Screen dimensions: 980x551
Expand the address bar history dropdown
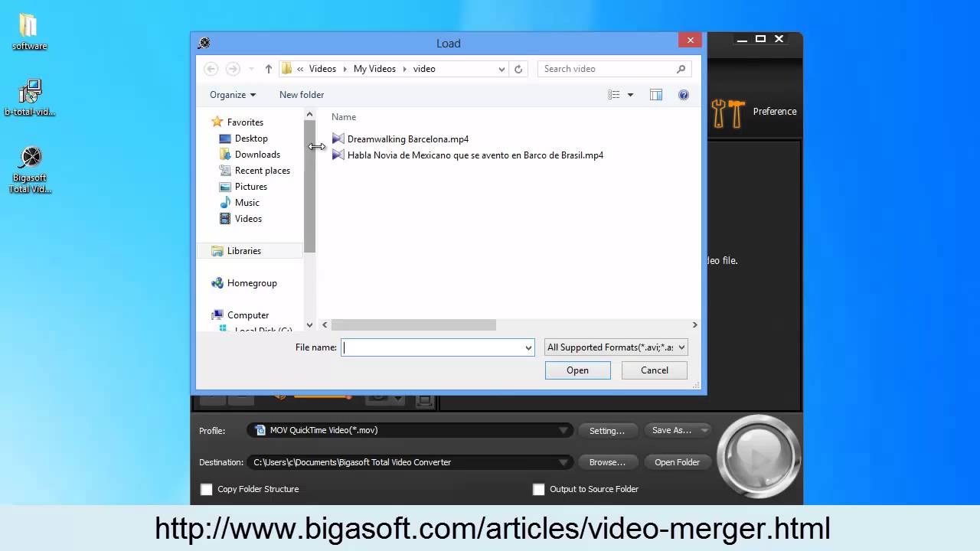coord(501,69)
